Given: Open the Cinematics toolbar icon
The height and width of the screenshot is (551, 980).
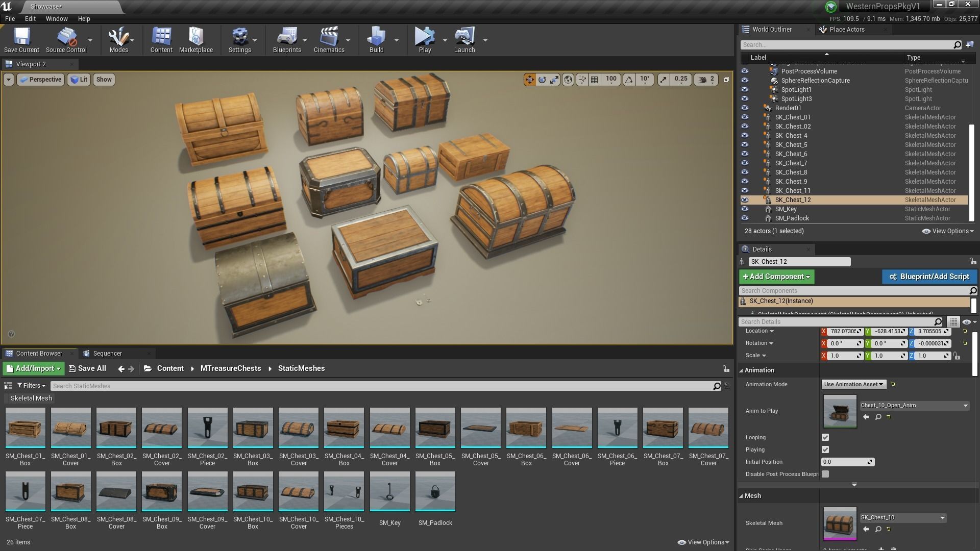Looking at the screenshot, I should [329, 40].
